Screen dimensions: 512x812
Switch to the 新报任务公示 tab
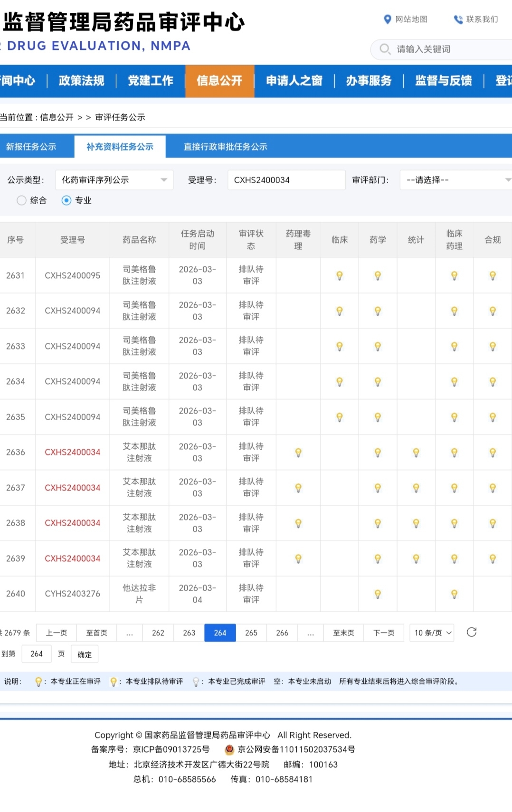point(31,147)
